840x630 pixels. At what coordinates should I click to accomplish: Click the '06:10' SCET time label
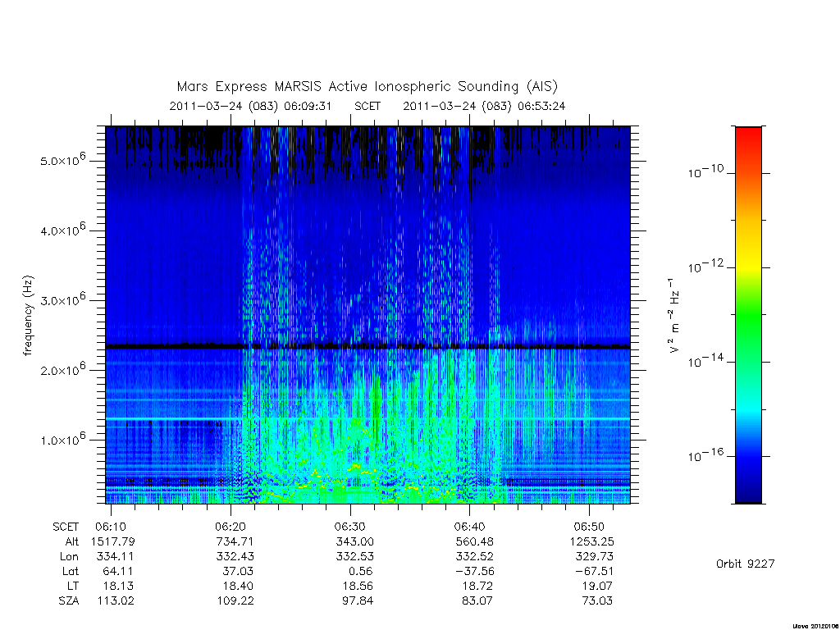click(x=111, y=527)
